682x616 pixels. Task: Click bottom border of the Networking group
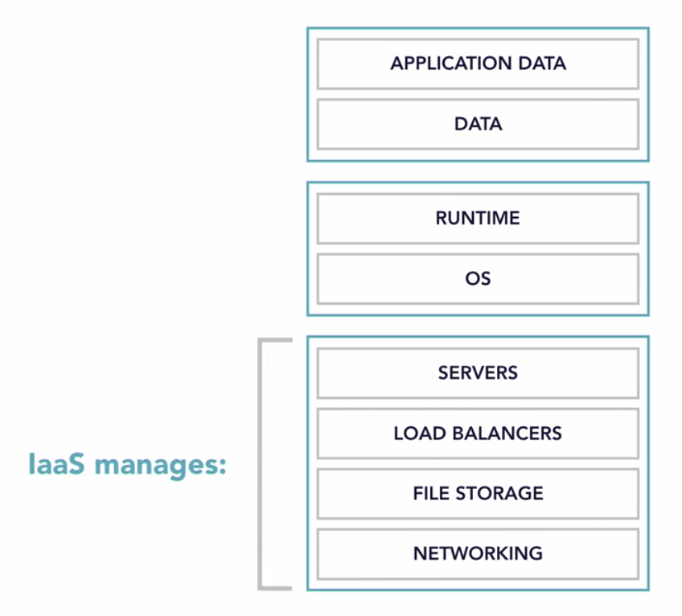478,589
